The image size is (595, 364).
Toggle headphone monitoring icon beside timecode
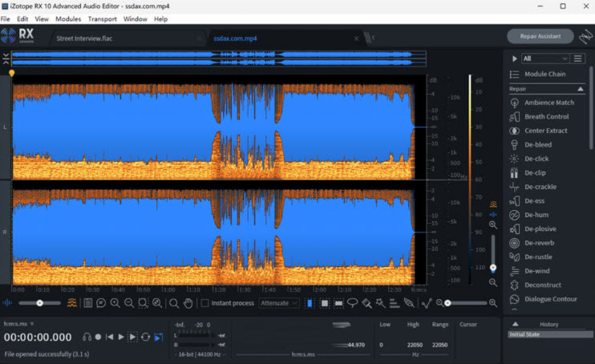coord(86,338)
